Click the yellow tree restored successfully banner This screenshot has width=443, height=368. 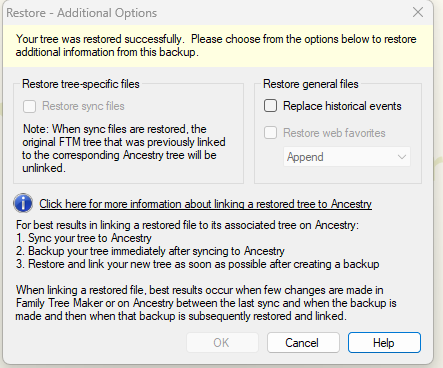[x=218, y=46]
